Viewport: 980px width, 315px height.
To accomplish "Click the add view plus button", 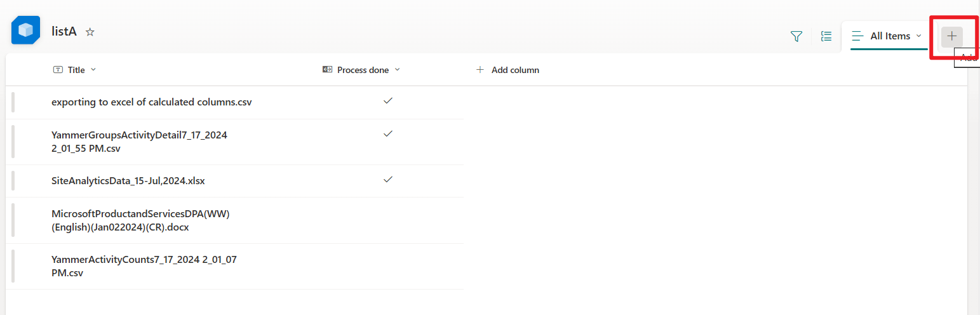I will pyautogui.click(x=951, y=36).
